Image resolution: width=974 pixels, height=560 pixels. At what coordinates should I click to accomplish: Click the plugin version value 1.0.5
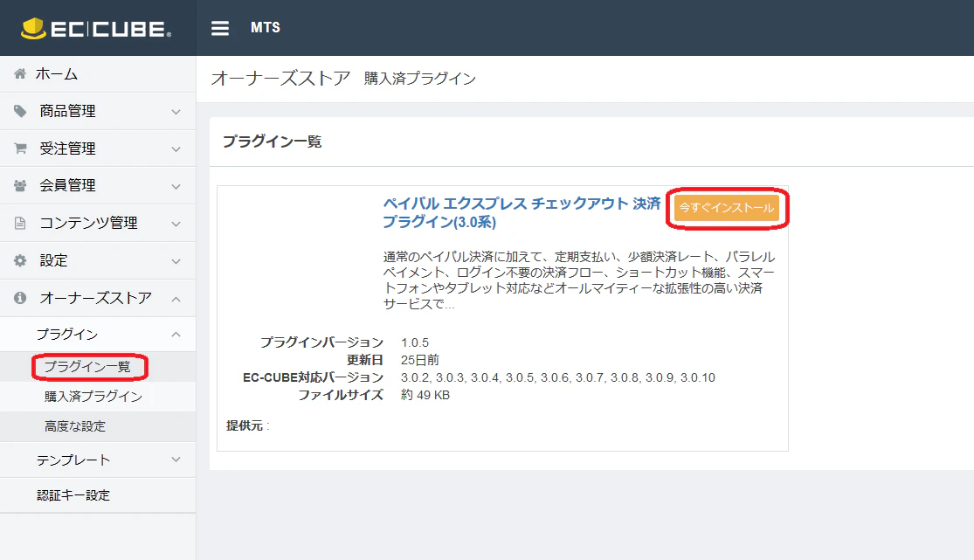click(x=415, y=342)
